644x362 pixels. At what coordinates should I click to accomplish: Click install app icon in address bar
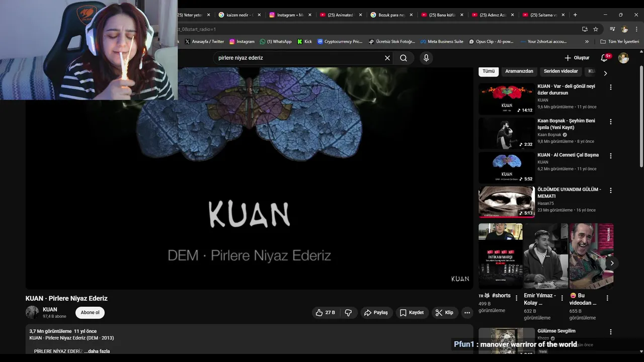pyautogui.click(x=585, y=29)
